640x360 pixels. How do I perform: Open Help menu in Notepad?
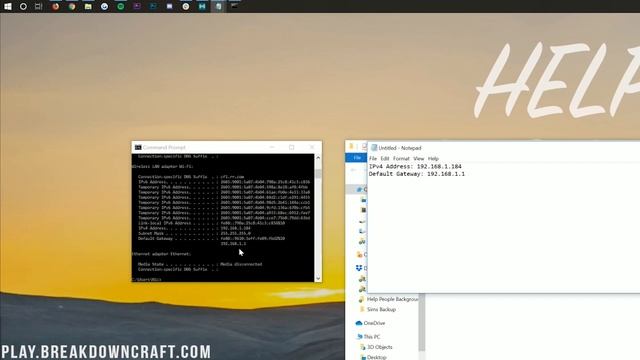(x=433, y=158)
